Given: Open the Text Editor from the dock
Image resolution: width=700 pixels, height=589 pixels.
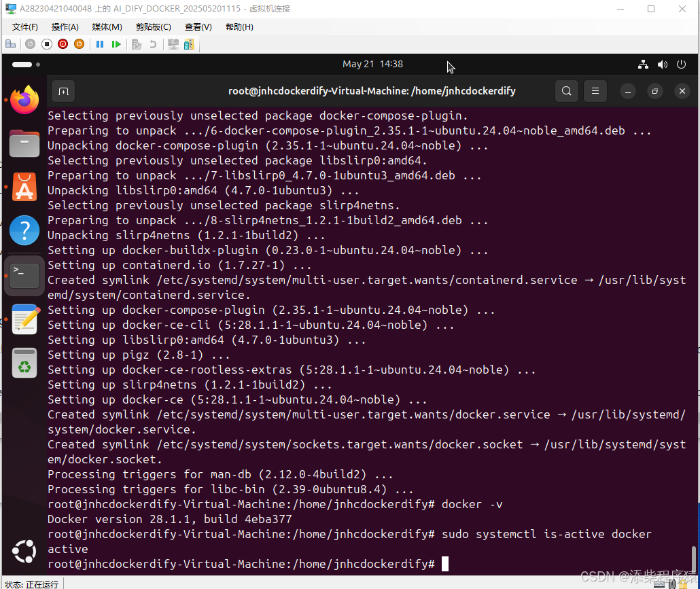Looking at the screenshot, I should [x=25, y=319].
